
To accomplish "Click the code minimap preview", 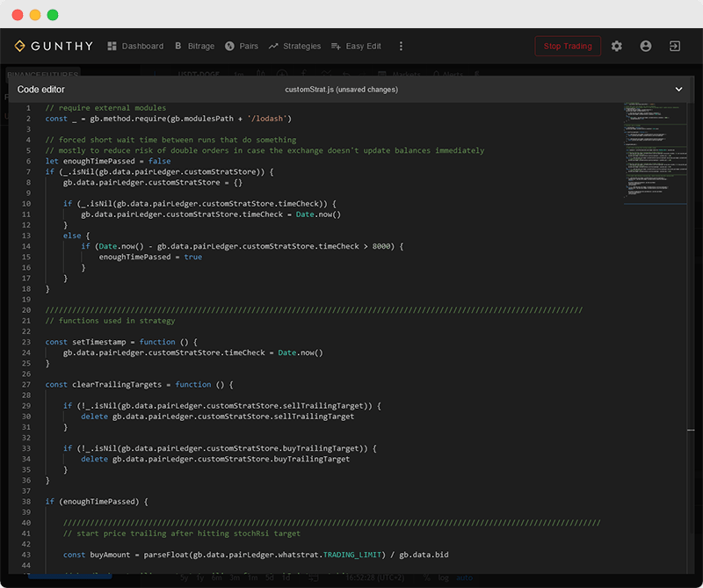I will [x=655, y=154].
